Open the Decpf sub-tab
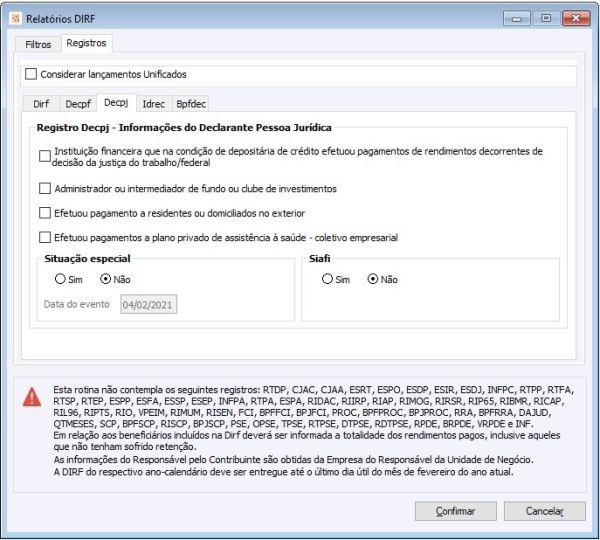600x540 pixels. [78, 104]
